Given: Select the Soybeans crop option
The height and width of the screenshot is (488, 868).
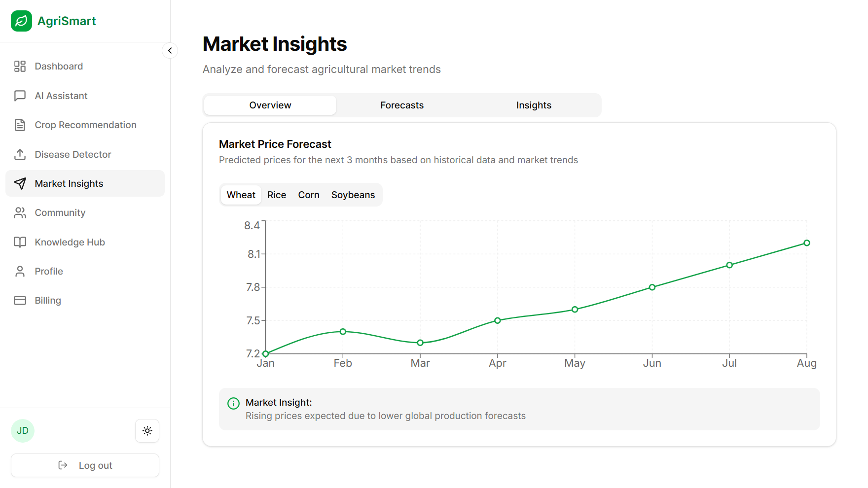Looking at the screenshot, I should click(x=353, y=195).
